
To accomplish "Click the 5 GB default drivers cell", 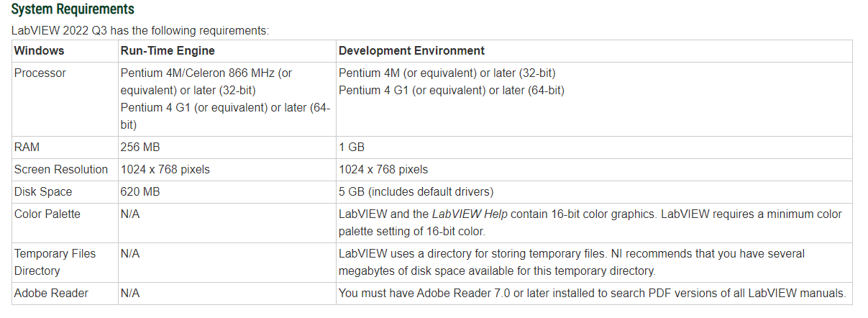I will coord(416,192).
